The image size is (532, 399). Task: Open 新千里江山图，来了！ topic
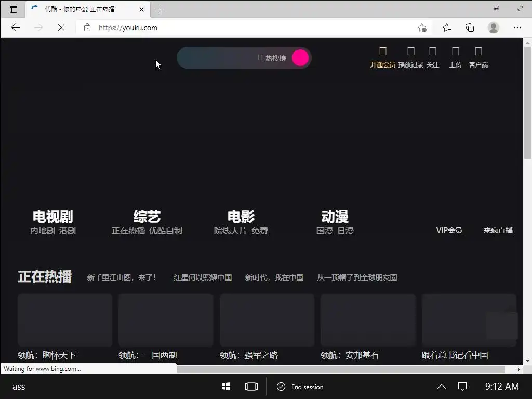point(122,277)
